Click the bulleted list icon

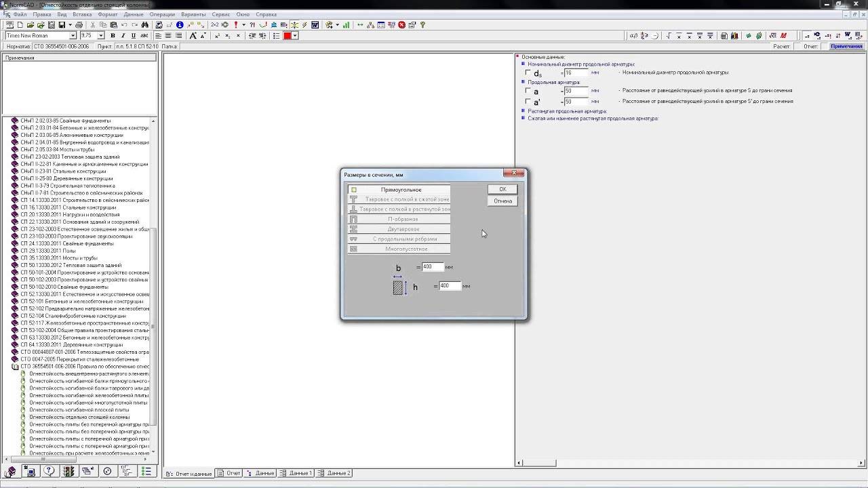coord(277,35)
